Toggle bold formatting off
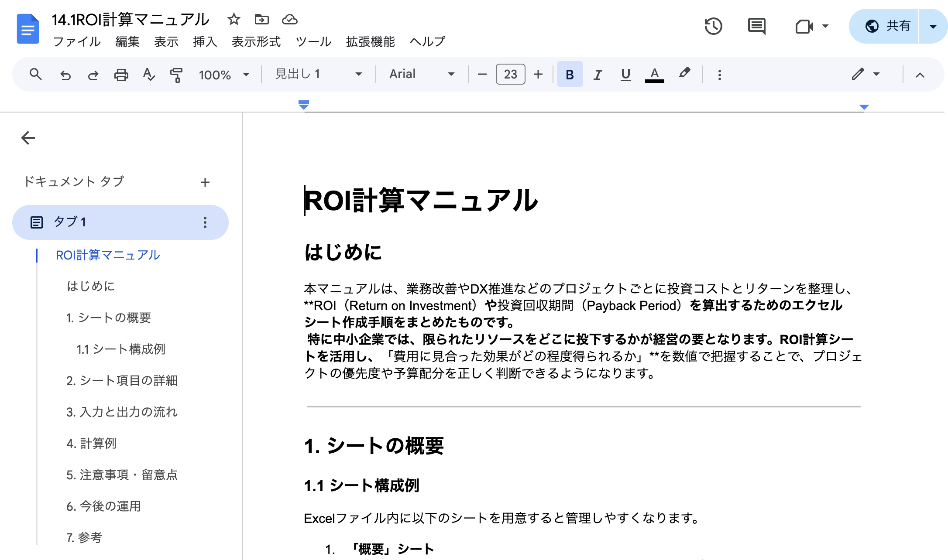 pos(570,74)
